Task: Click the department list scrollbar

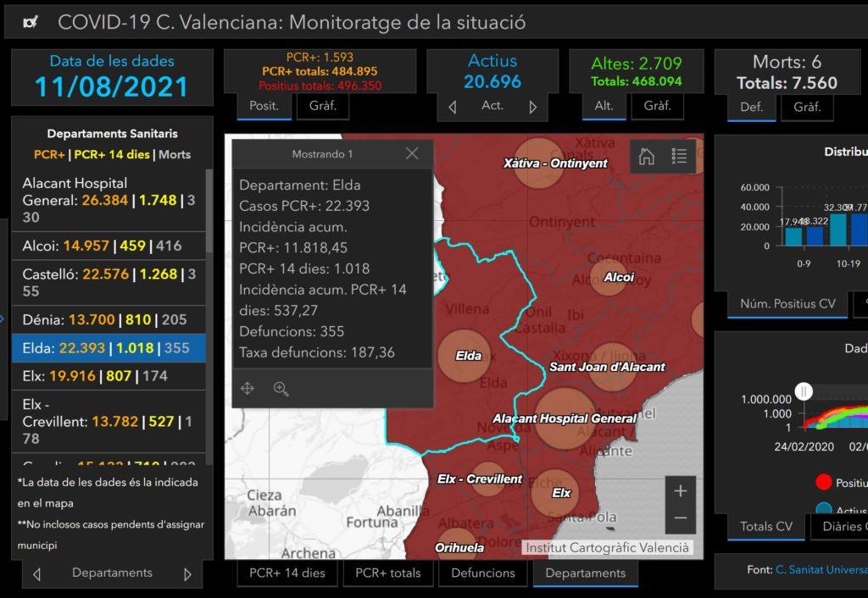Action: [x=209, y=210]
